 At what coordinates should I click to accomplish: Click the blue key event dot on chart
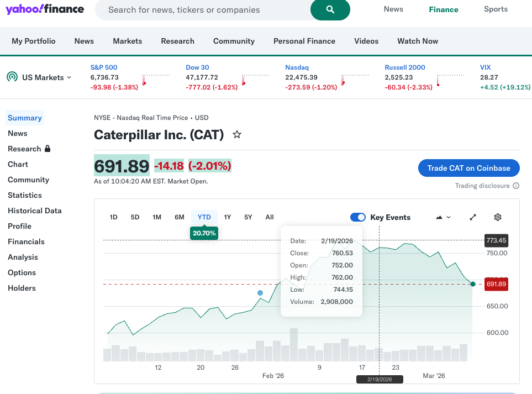click(x=260, y=293)
